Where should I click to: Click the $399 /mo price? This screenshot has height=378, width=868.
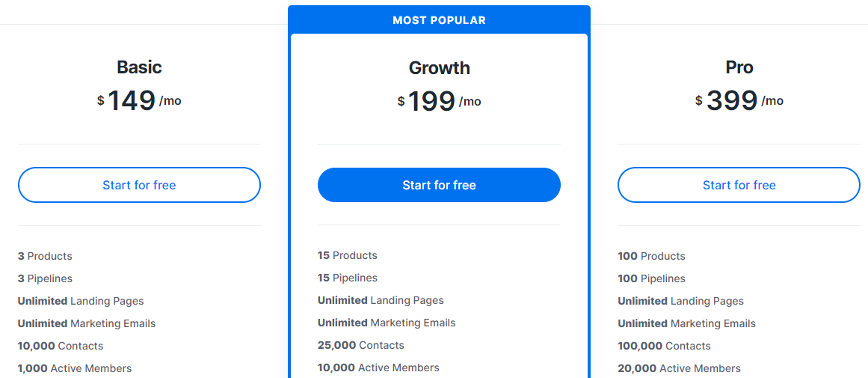tap(739, 100)
